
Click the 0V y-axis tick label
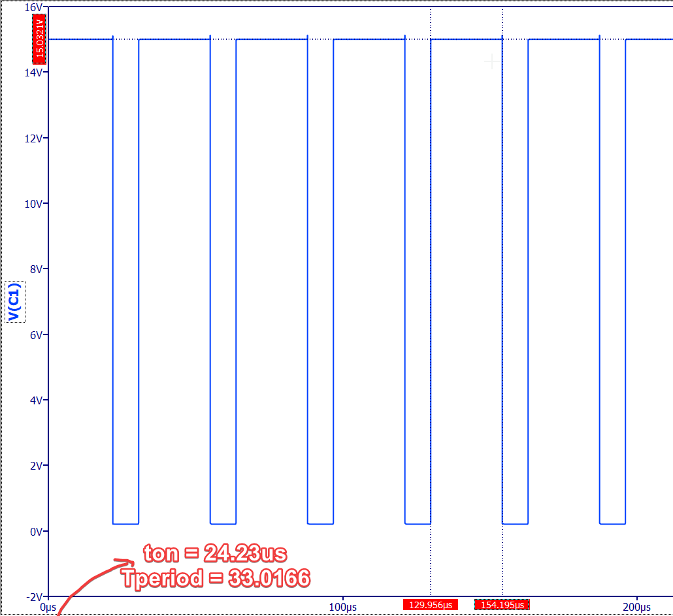click(35, 531)
